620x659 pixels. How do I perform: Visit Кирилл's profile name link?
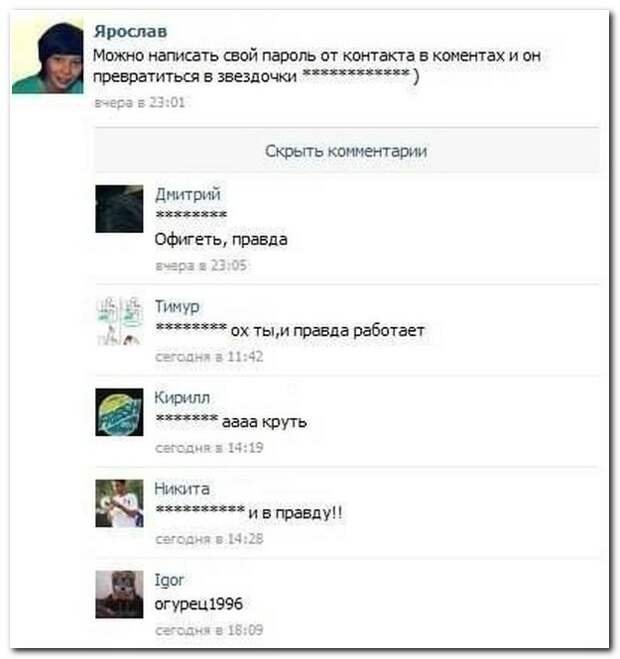tap(182, 397)
